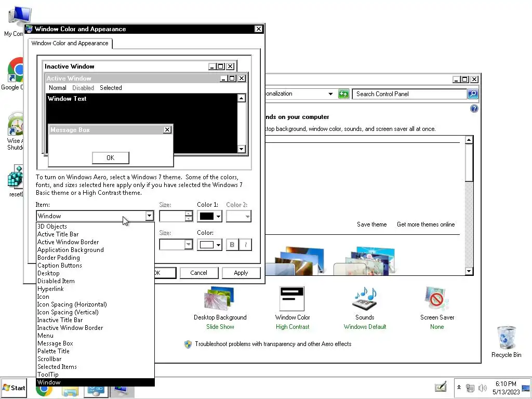Screen dimensions: 532x399
Task: Click the white font Color swatch
Action: (x=207, y=245)
